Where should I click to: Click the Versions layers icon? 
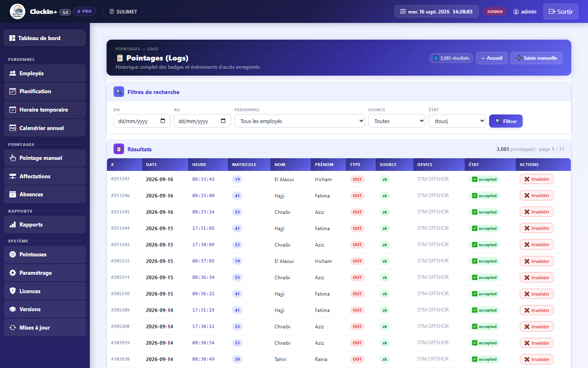(13, 309)
